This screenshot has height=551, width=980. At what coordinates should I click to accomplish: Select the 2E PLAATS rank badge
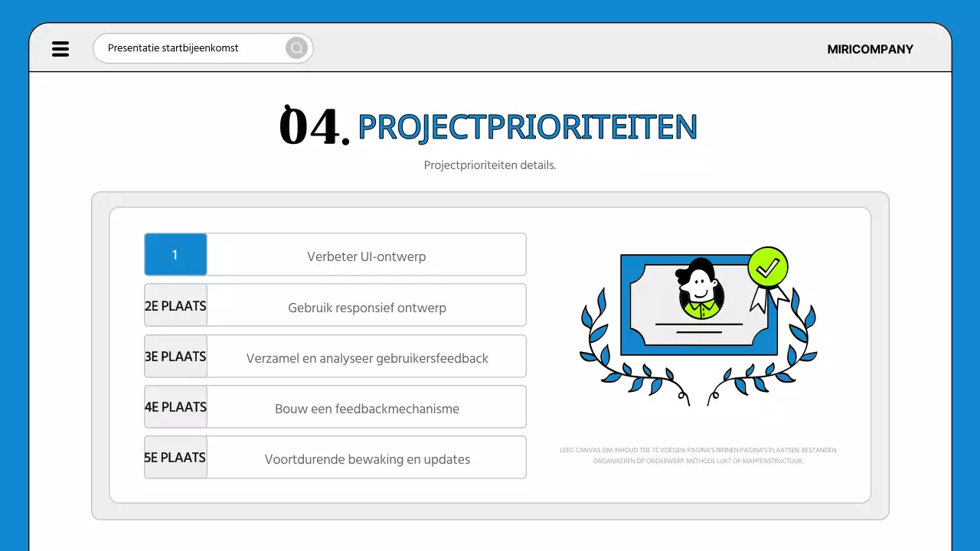[x=175, y=305]
